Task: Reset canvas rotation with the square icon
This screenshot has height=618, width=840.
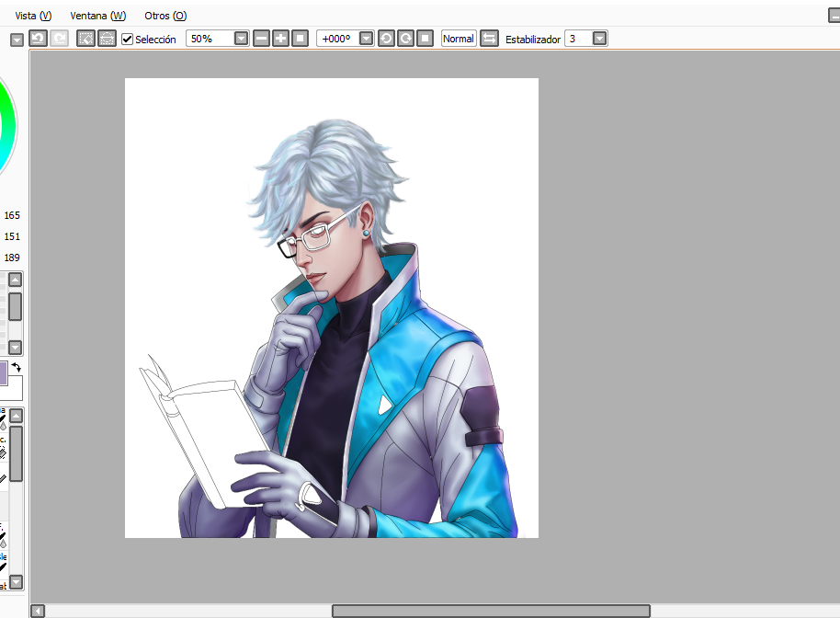Action: [425, 39]
